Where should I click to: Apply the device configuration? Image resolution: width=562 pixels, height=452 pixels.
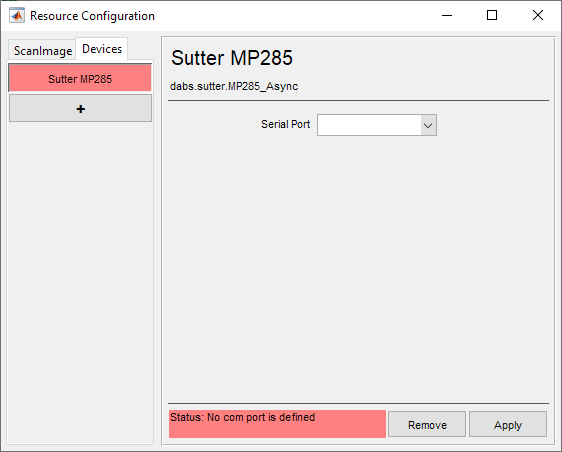coord(508,425)
